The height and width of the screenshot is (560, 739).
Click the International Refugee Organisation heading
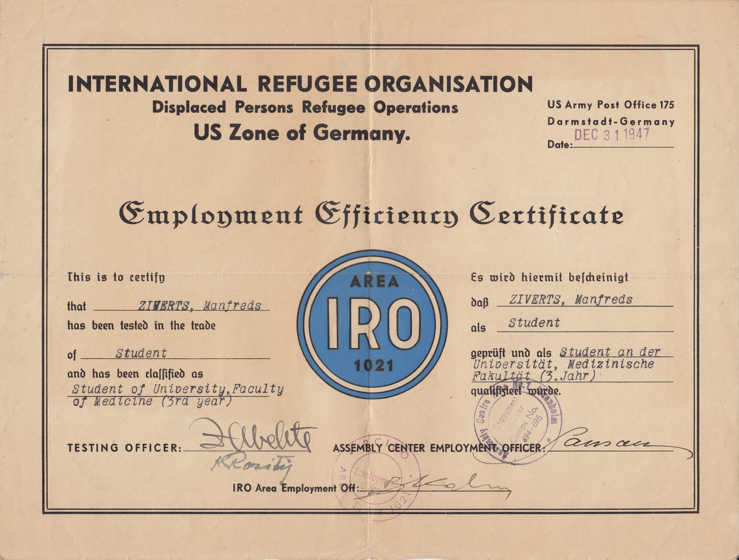tap(300, 84)
